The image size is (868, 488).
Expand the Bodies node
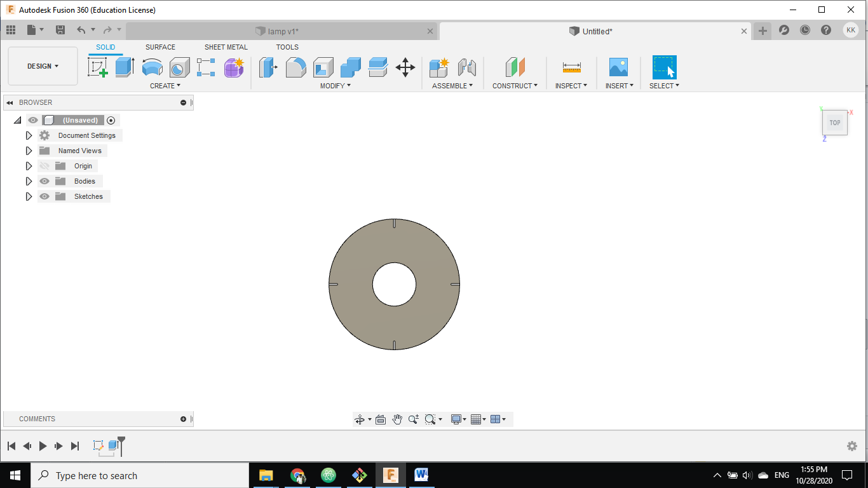coord(29,181)
